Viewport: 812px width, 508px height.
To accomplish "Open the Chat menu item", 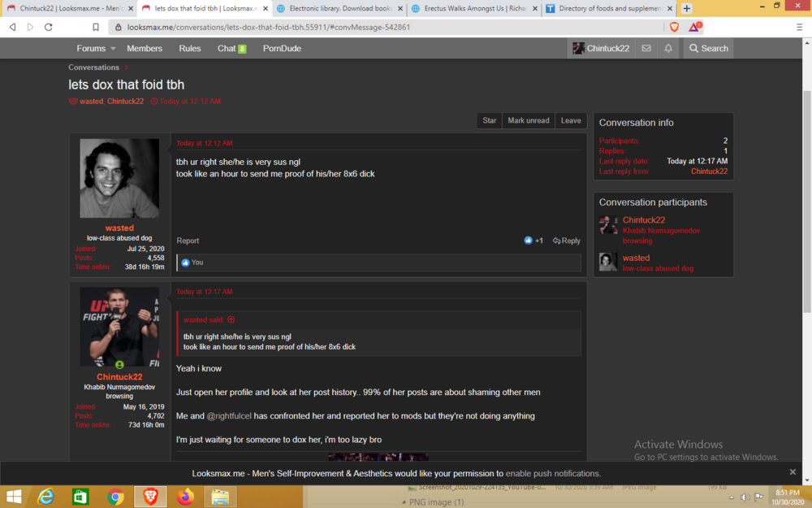I will tap(231, 48).
